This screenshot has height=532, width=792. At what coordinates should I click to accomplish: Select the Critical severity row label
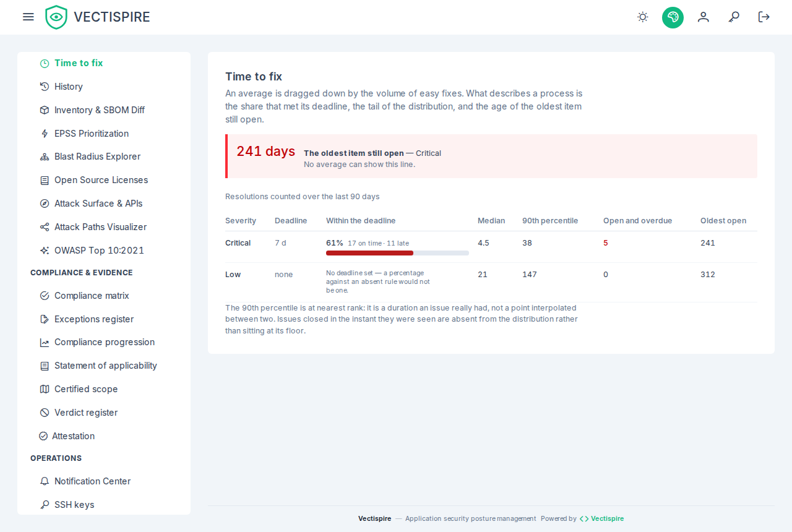[238, 243]
